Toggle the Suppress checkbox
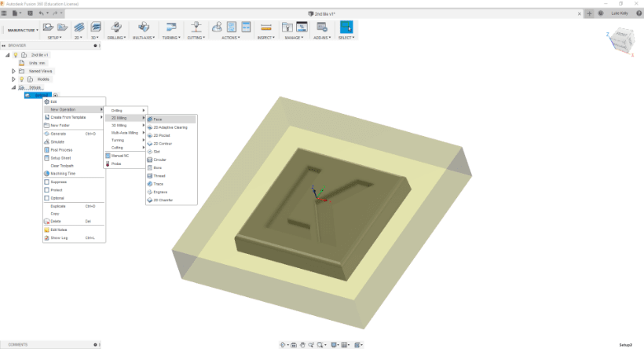 (x=46, y=182)
